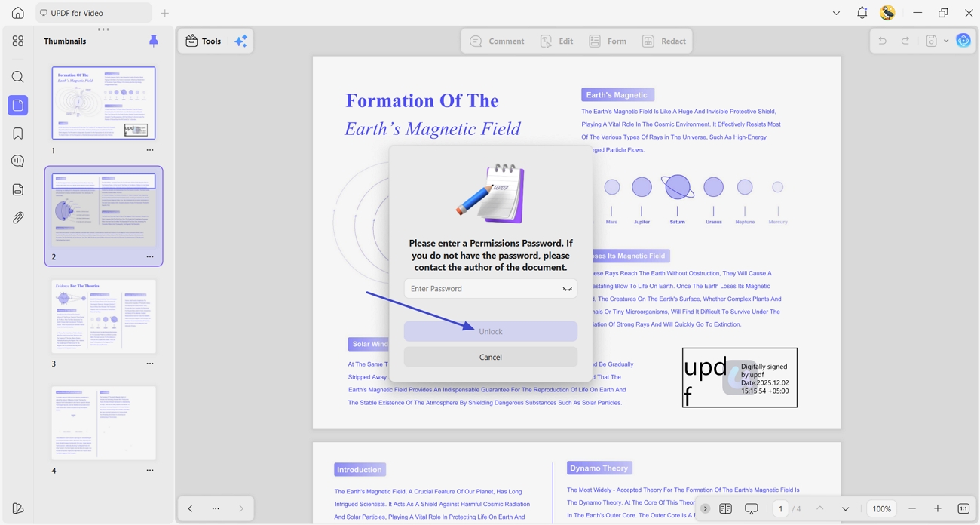Click the Save icon
Image resolution: width=980 pixels, height=525 pixels.
pos(932,41)
